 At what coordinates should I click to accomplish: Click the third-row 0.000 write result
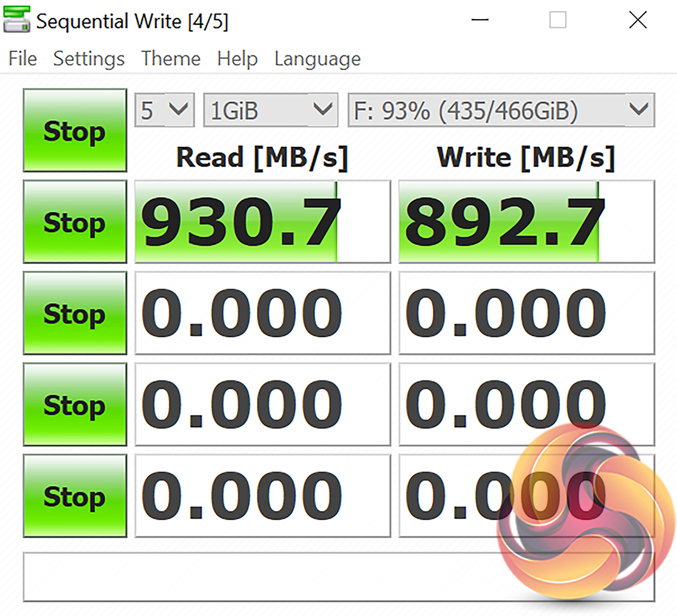click(x=526, y=404)
